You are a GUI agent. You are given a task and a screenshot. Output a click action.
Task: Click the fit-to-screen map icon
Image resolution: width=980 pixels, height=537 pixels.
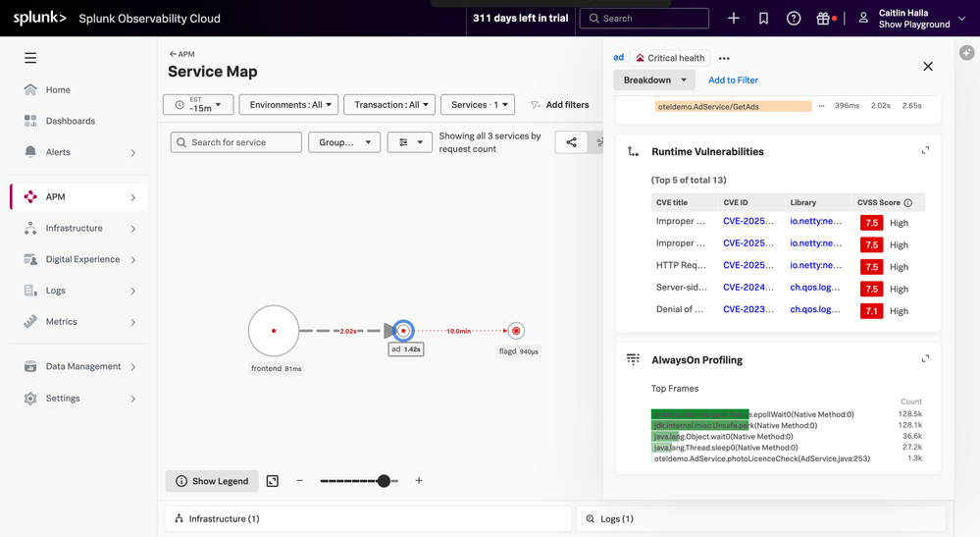273,481
